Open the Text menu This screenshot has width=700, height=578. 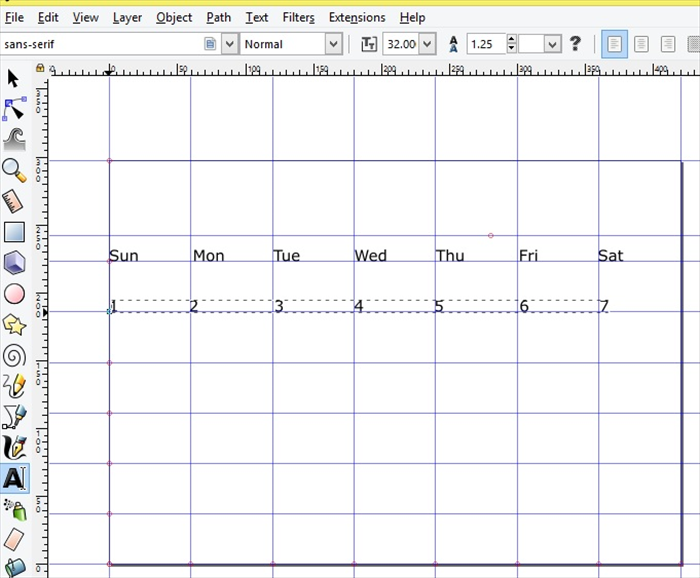(257, 17)
